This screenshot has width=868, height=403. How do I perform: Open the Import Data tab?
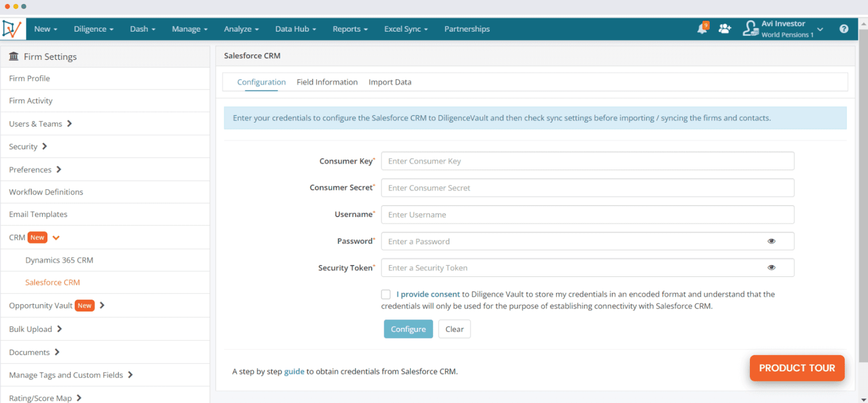[x=390, y=82]
